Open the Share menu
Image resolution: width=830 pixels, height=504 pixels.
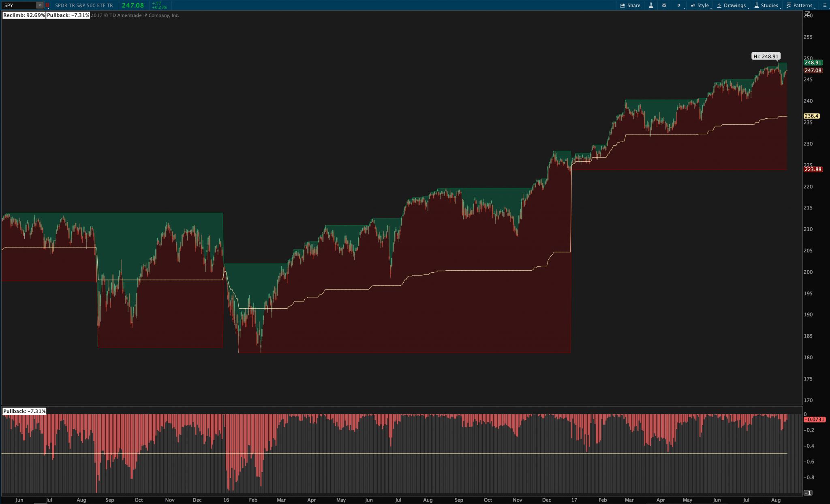630,5
